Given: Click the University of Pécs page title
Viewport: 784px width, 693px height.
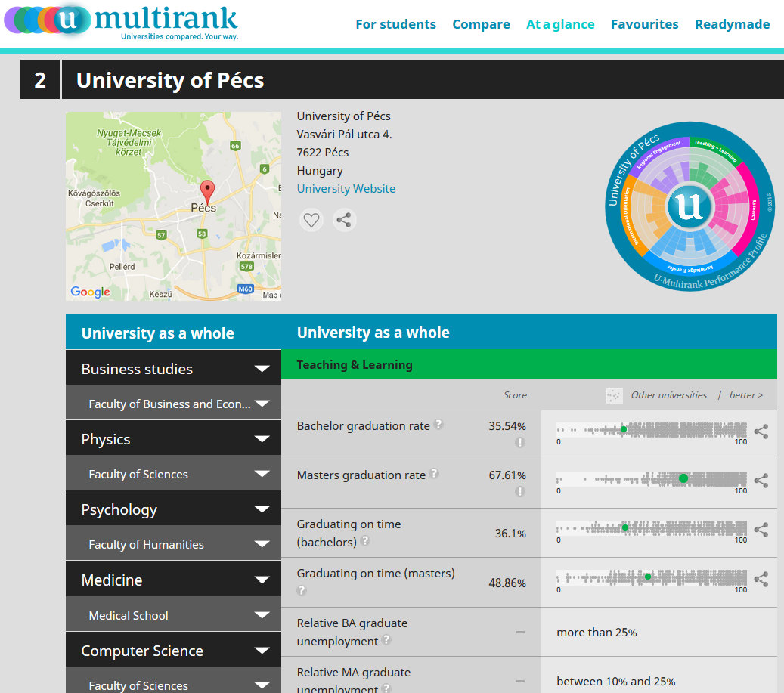Looking at the screenshot, I should tap(170, 80).
